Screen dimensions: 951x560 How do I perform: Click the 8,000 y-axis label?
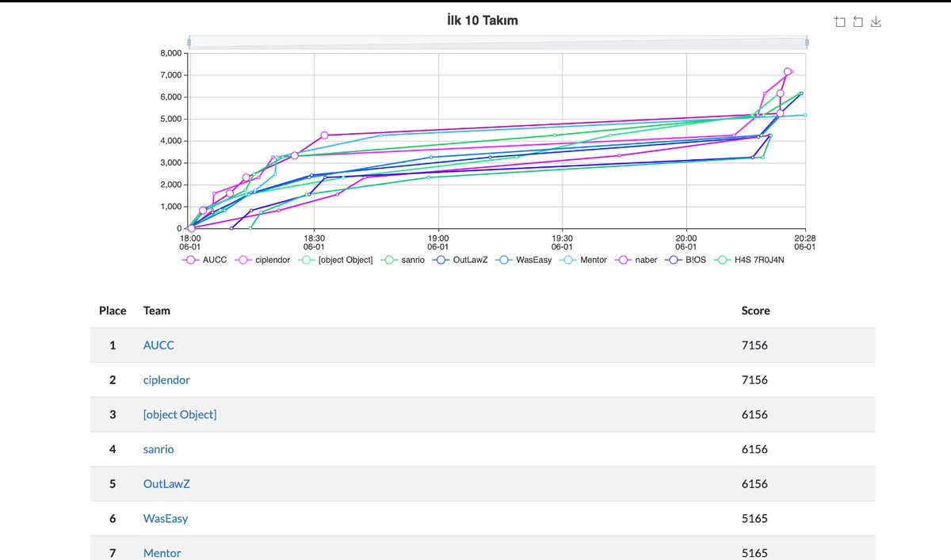tap(170, 53)
